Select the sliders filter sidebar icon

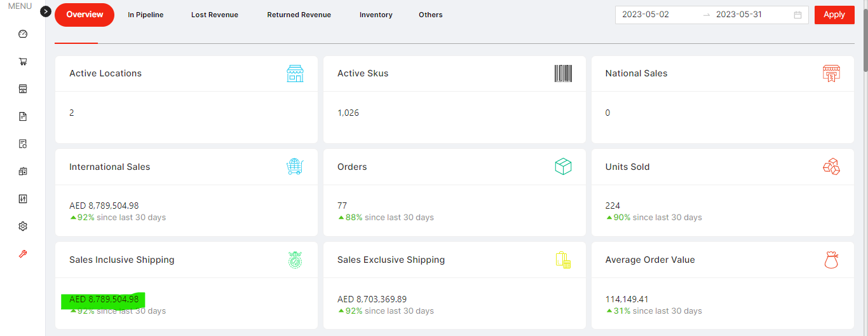point(23,199)
